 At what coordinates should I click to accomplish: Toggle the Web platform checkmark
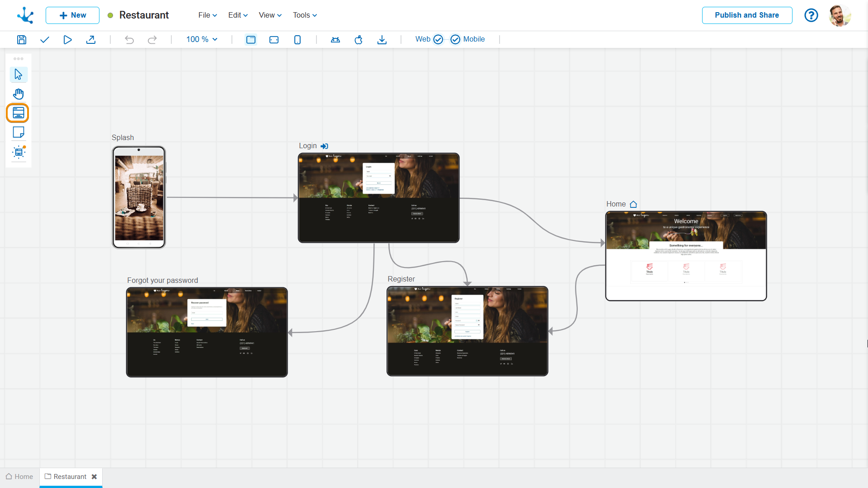(438, 40)
